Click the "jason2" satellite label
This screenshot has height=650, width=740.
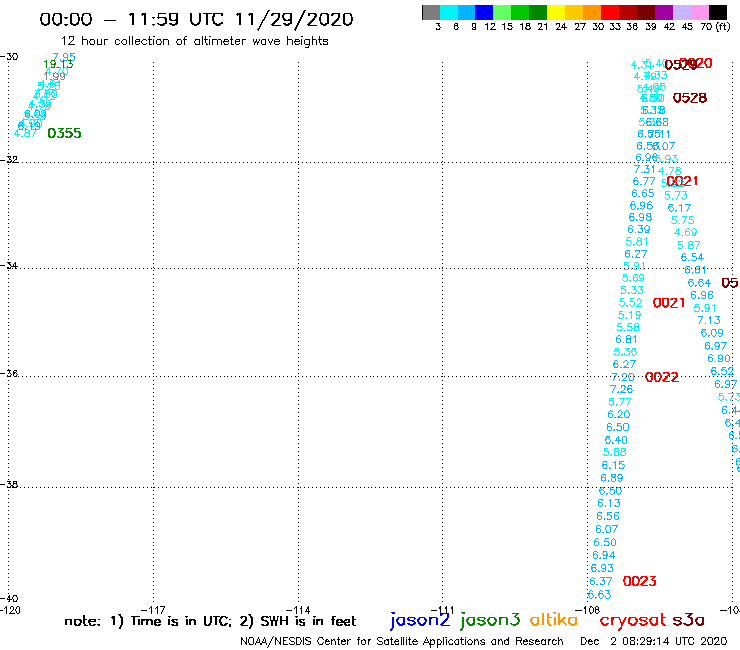point(420,620)
